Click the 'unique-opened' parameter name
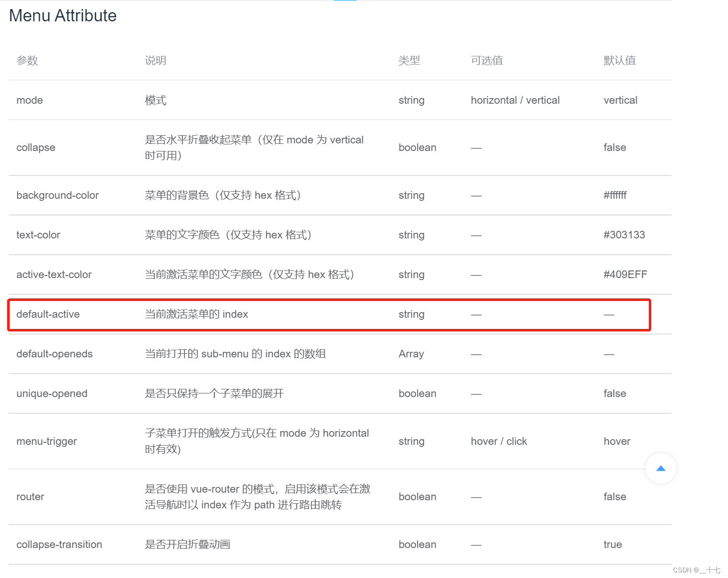The height and width of the screenshot is (578, 728). [x=52, y=393]
